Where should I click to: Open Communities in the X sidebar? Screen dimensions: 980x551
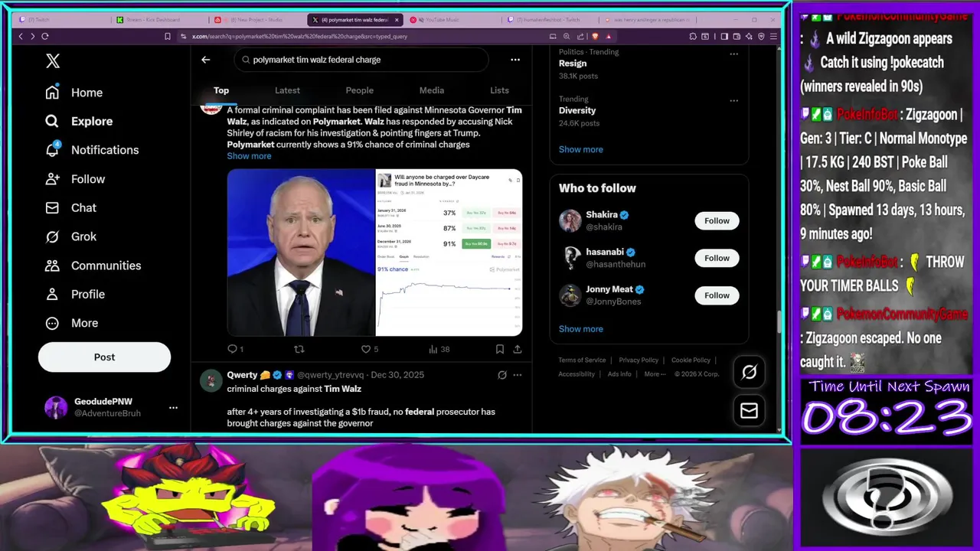coord(93,266)
